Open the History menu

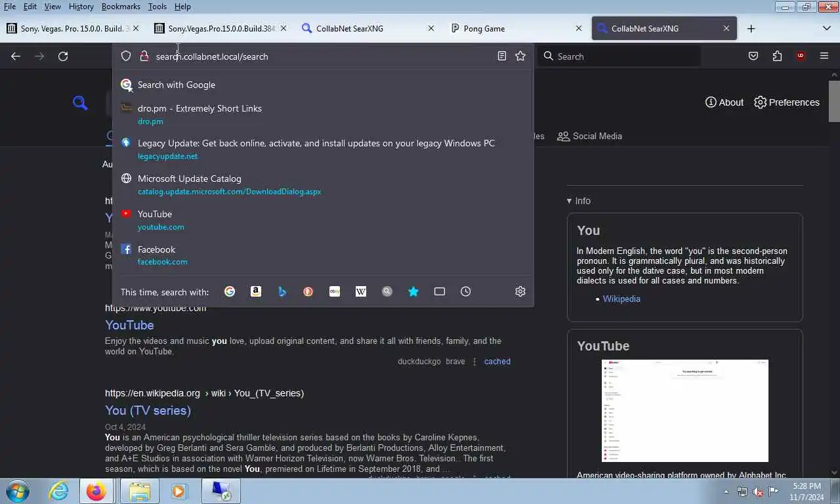[81, 7]
